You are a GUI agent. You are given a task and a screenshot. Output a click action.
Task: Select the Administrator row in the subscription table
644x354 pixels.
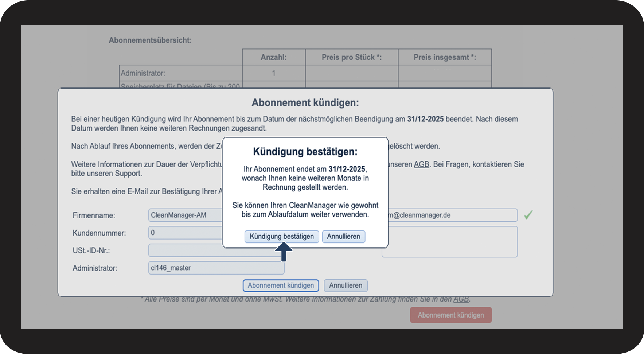coord(305,73)
